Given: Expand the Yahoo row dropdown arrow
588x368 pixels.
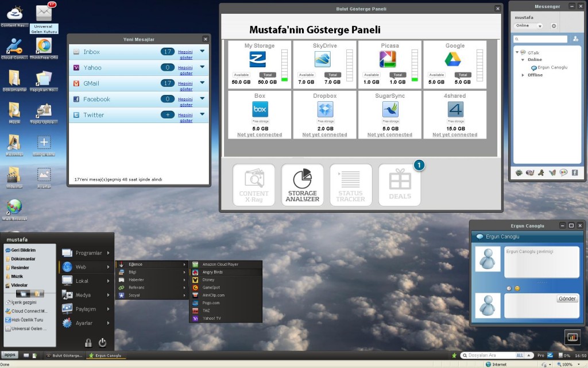Looking at the screenshot, I should click(202, 67).
